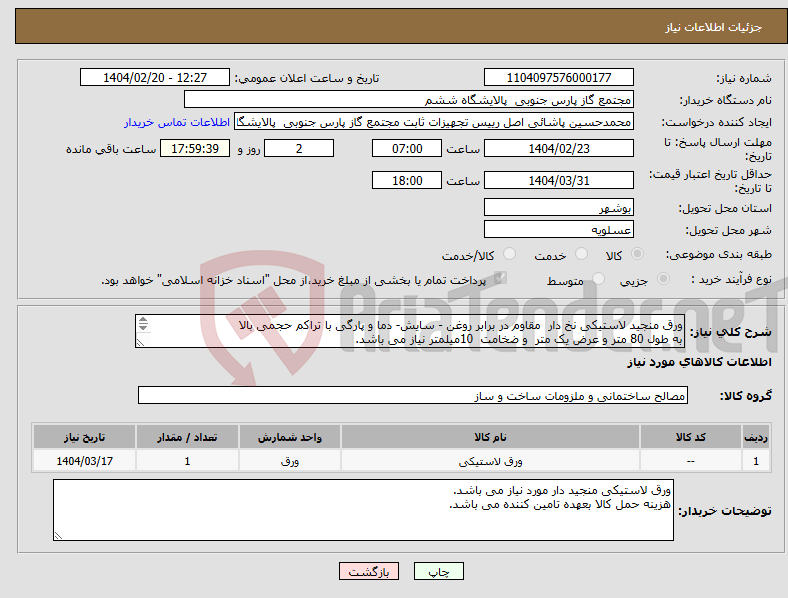The width and height of the screenshot is (788, 598).
Task: Click the بازگشت (back) button
Action: (369, 571)
